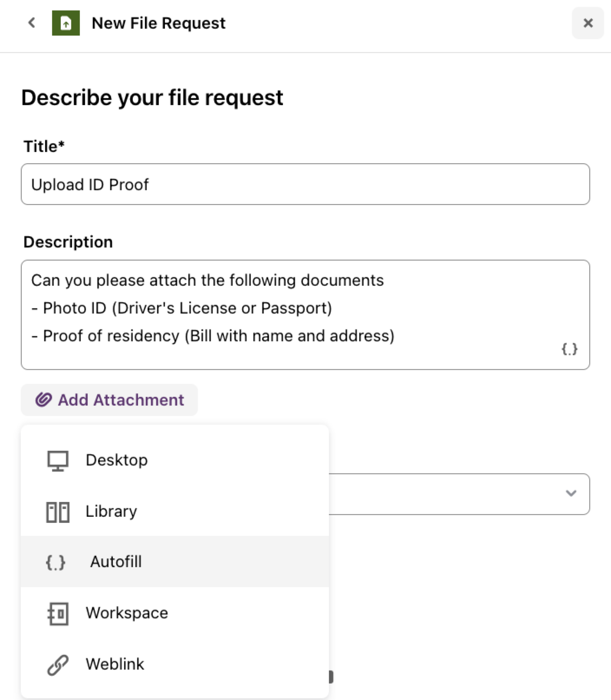
Task: Click the Weblink chain icon
Action: coord(58,665)
